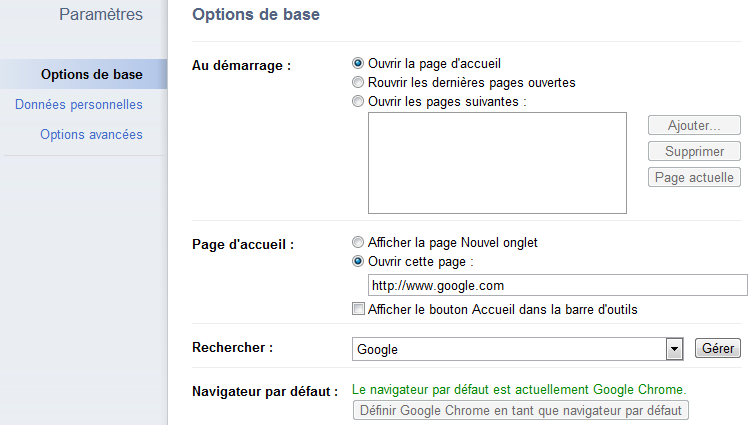Enable 'Afficher le bouton Accueil' checkbox
The height and width of the screenshot is (426, 749).
click(x=358, y=309)
